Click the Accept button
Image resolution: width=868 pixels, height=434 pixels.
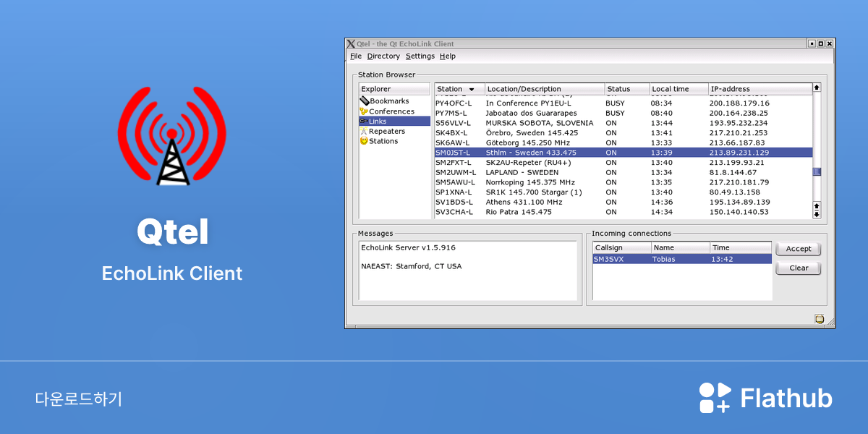799,249
